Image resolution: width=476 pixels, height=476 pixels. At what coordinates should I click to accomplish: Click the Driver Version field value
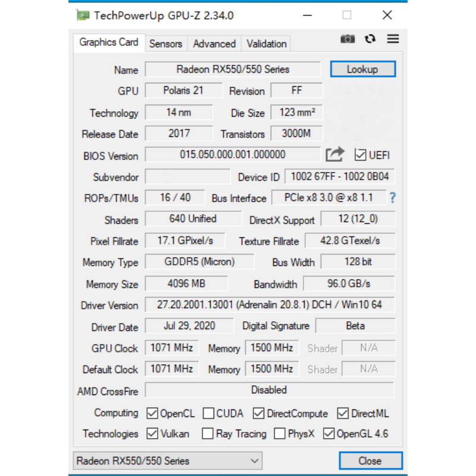(270, 305)
